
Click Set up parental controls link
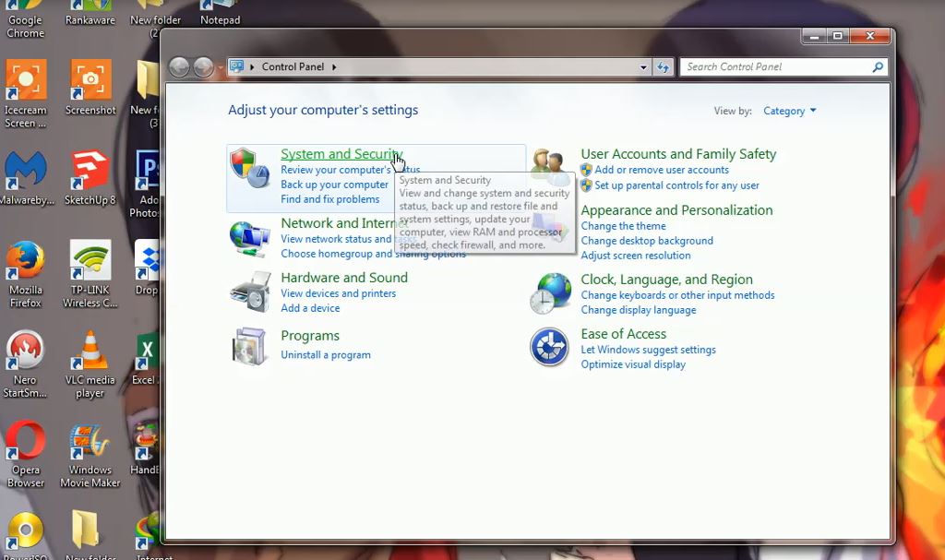pyautogui.click(x=676, y=185)
